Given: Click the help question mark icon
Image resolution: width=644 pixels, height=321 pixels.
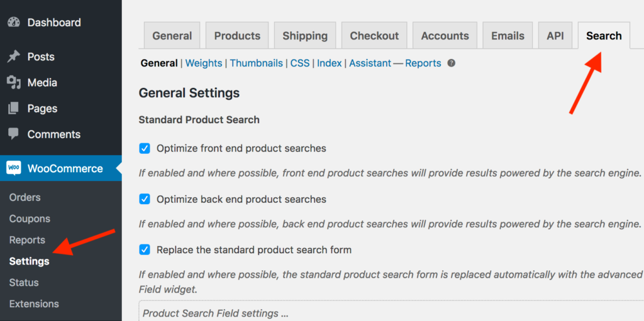Looking at the screenshot, I should pos(451,63).
